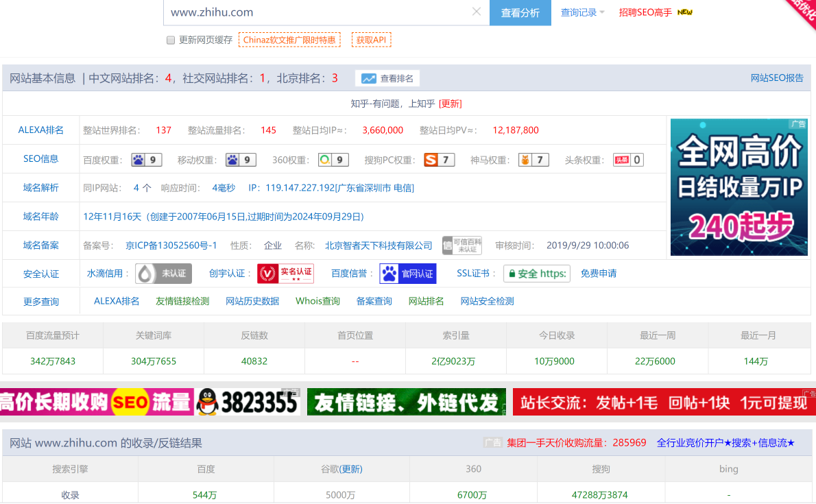This screenshot has width=816, height=504.
Task: Click the 友情链接、外链代发 banner
Action: [x=407, y=402]
